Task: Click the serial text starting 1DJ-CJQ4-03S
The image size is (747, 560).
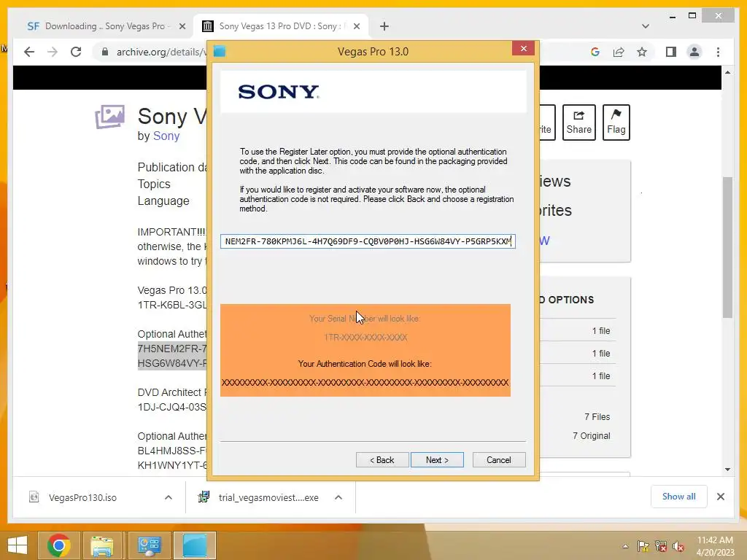Action: [172, 407]
